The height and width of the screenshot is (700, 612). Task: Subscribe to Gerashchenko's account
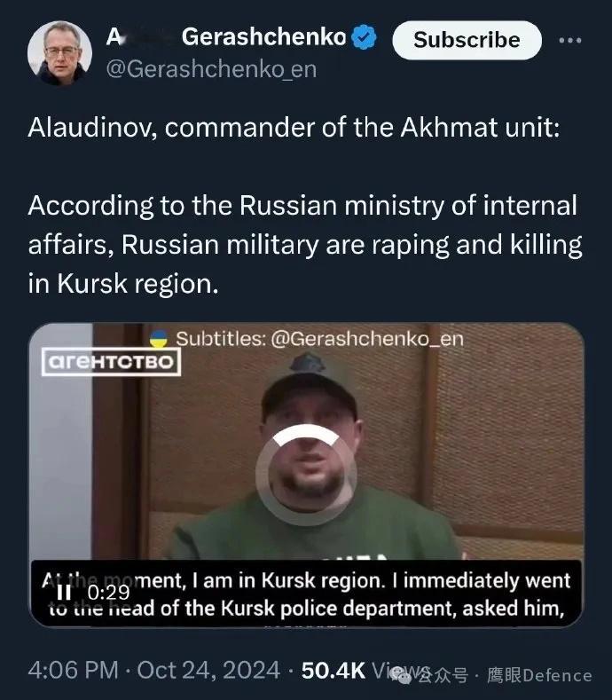(x=467, y=40)
